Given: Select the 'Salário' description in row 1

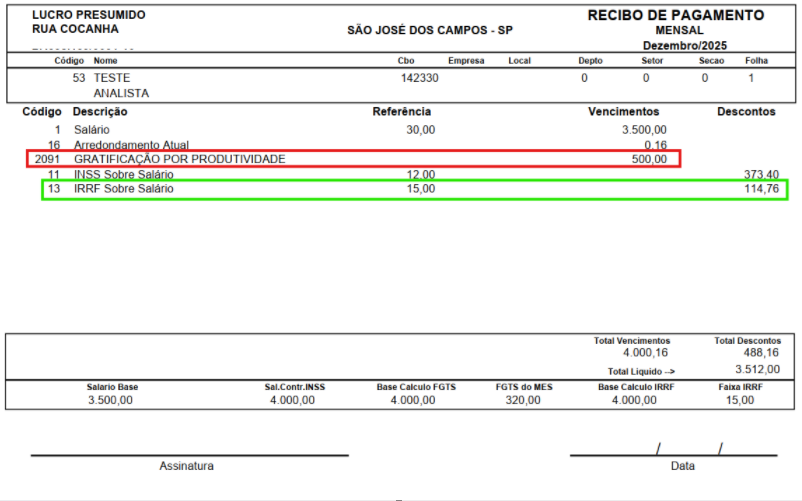Looking at the screenshot, I should [92, 130].
